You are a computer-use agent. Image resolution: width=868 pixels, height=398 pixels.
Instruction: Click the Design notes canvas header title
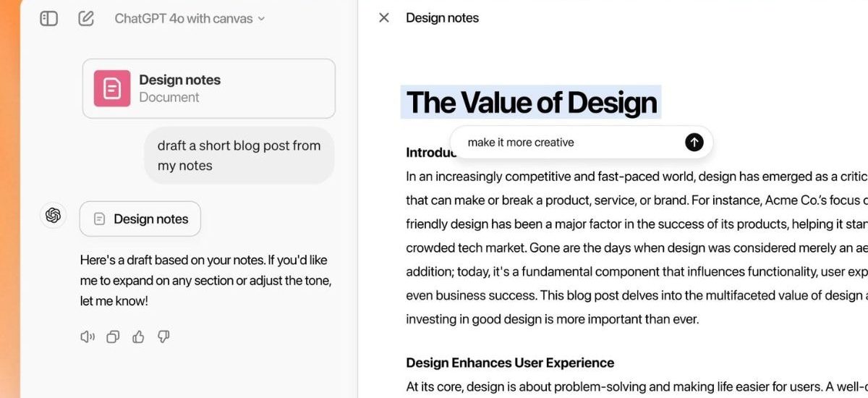tap(442, 18)
